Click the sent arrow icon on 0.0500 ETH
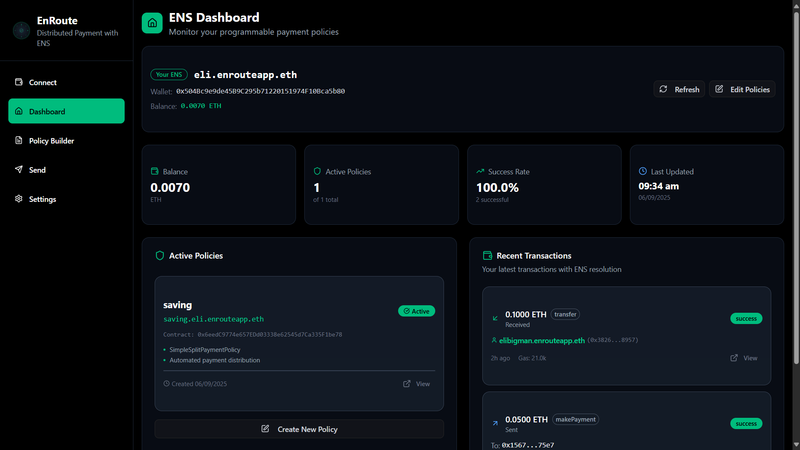Image resolution: width=800 pixels, height=450 pixels. (x=495, y=424)
